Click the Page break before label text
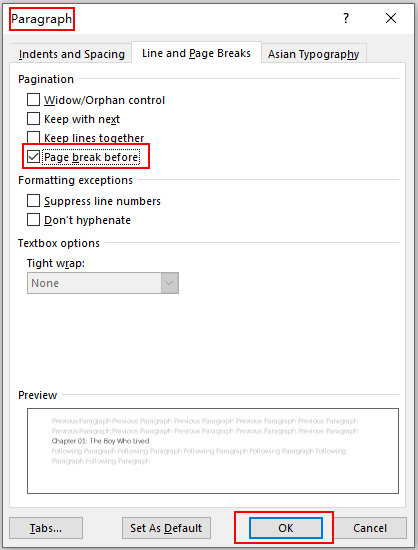 pos(91,157)
